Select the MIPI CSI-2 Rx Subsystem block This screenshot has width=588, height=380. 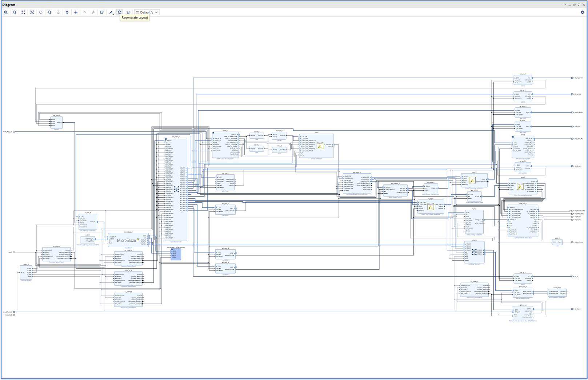(x=225, y=145)
